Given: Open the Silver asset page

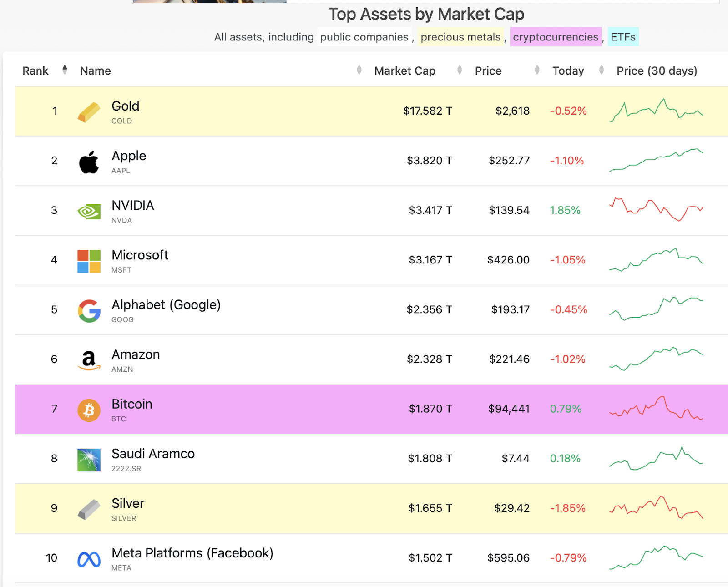Looking at the screenshot, I should [x=128, y=503].
